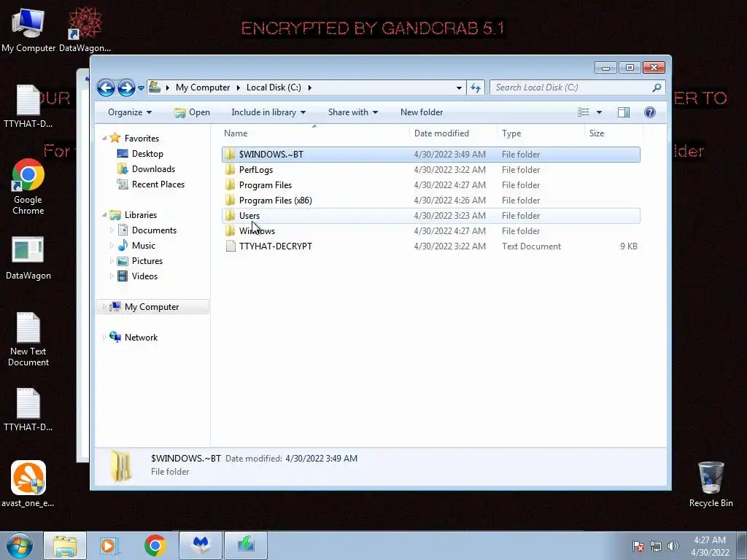Expand the Network node
Viewport: 747px width, 560px height.
click(104, 338)
